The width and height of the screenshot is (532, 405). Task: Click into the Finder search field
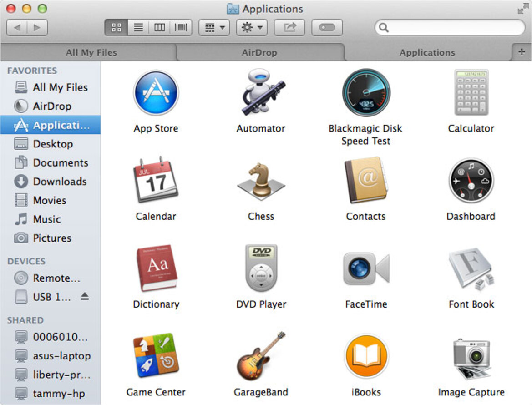pos(450,27)
